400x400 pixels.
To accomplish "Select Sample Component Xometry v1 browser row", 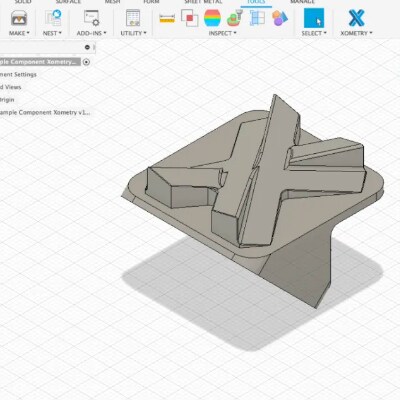I will click(45, 112).
